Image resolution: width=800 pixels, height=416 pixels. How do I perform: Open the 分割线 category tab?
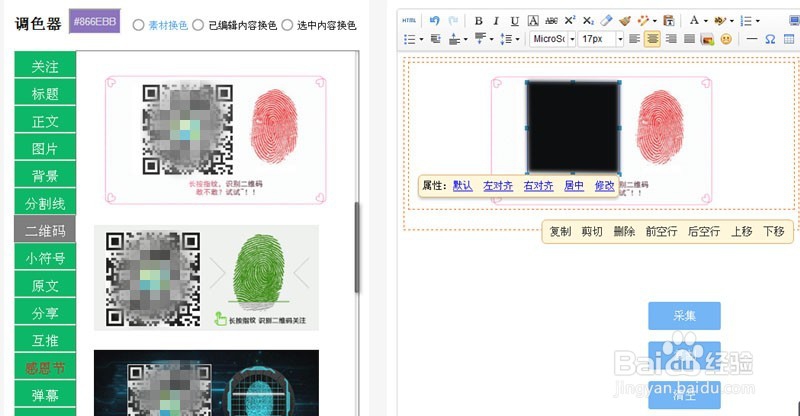coord(45,204)
